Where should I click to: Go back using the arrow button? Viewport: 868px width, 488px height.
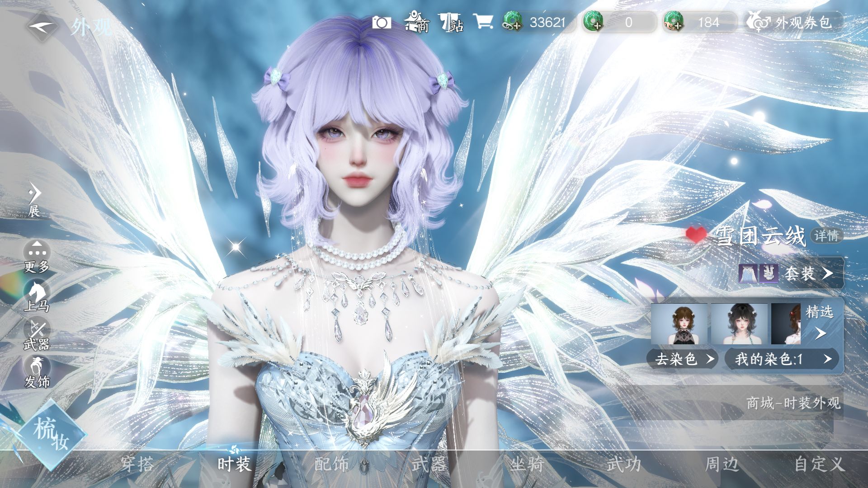[x=41, y=26]
